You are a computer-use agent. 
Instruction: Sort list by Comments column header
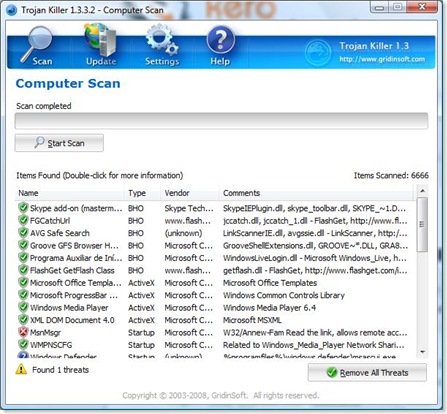pos(315,193)
